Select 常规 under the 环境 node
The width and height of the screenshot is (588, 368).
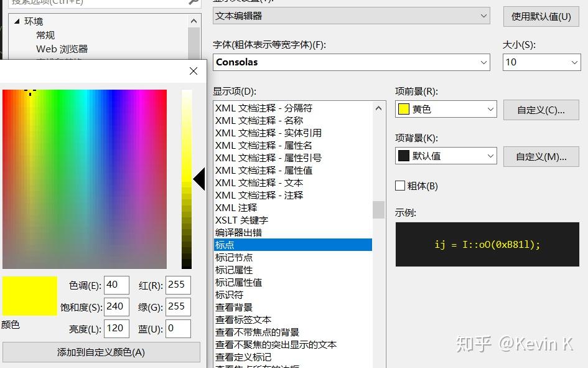point(45,35)
